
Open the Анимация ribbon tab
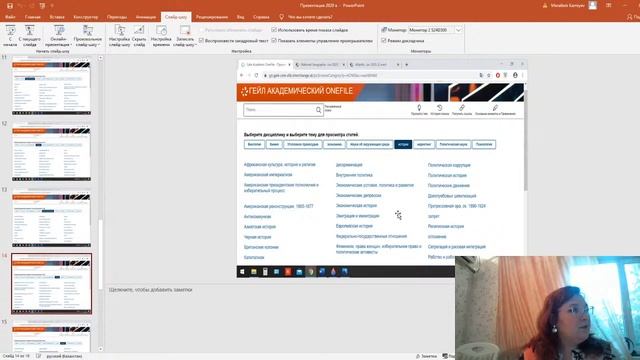coord(146,17)
